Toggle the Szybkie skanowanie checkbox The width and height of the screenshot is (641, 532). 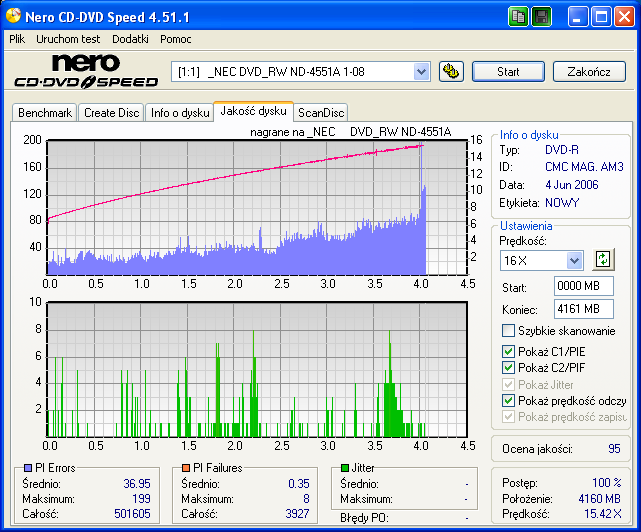coord(508,330)
